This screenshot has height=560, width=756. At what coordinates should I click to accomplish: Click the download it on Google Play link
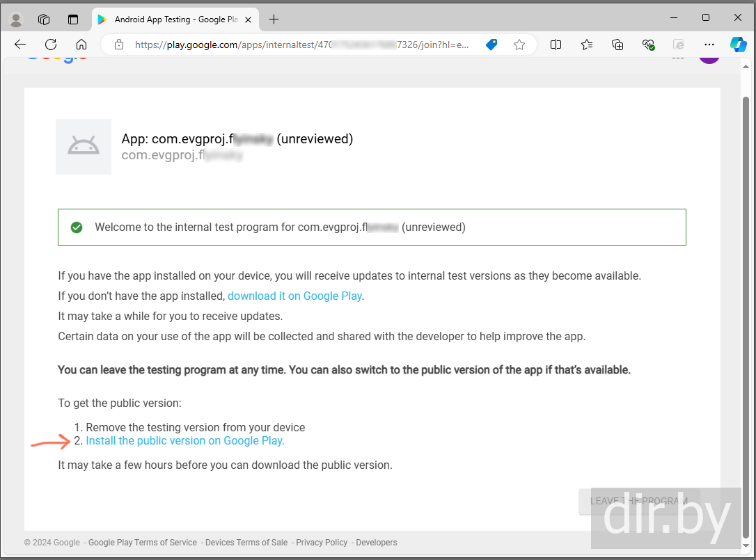click(x=294, y=296)
